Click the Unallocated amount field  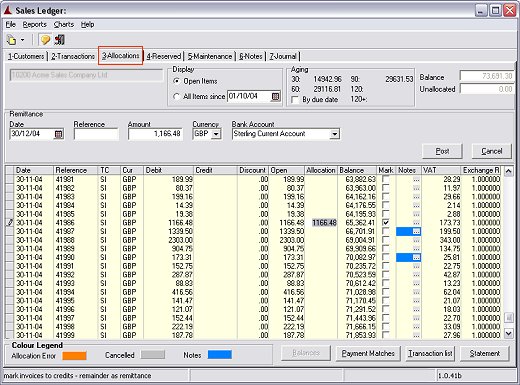tap(487, 89)
